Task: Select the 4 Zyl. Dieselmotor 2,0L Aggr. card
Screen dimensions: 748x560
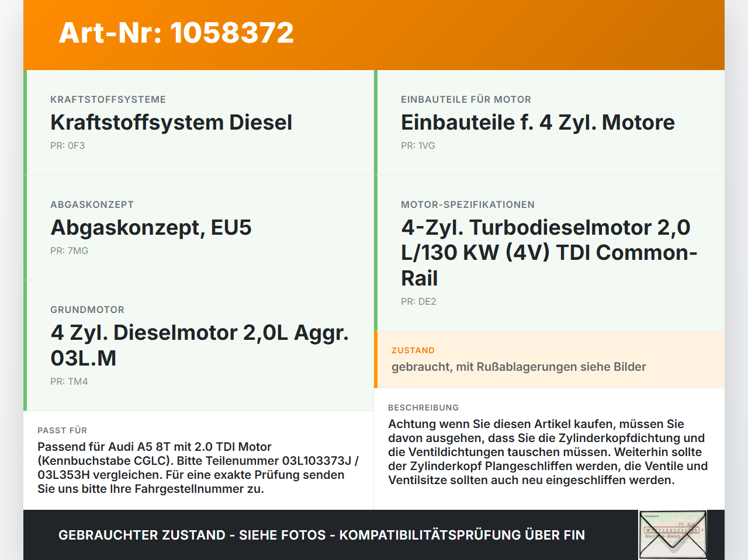Action: click(199, 346)
